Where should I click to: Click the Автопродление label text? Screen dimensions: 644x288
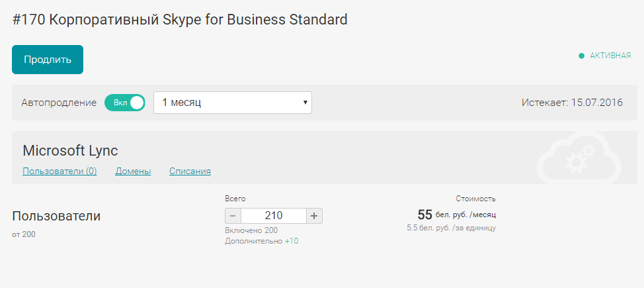point(59,103)
